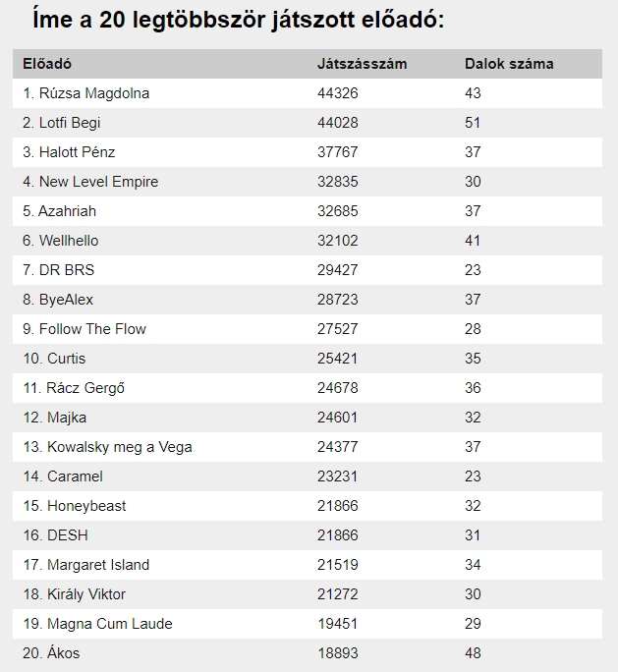Click the Rácz Gergő row
Viewport: 618px width, 672px height.
[308, 388]
